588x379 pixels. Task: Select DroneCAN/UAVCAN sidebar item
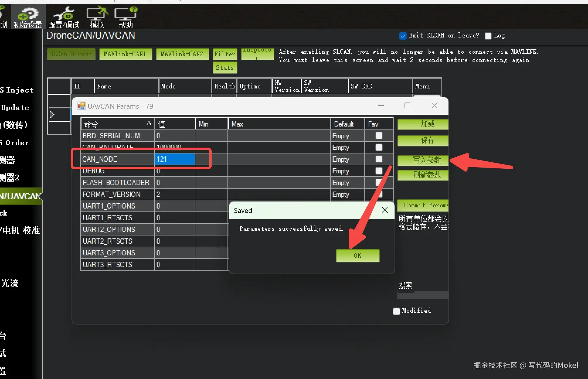(x=21, y=196)
